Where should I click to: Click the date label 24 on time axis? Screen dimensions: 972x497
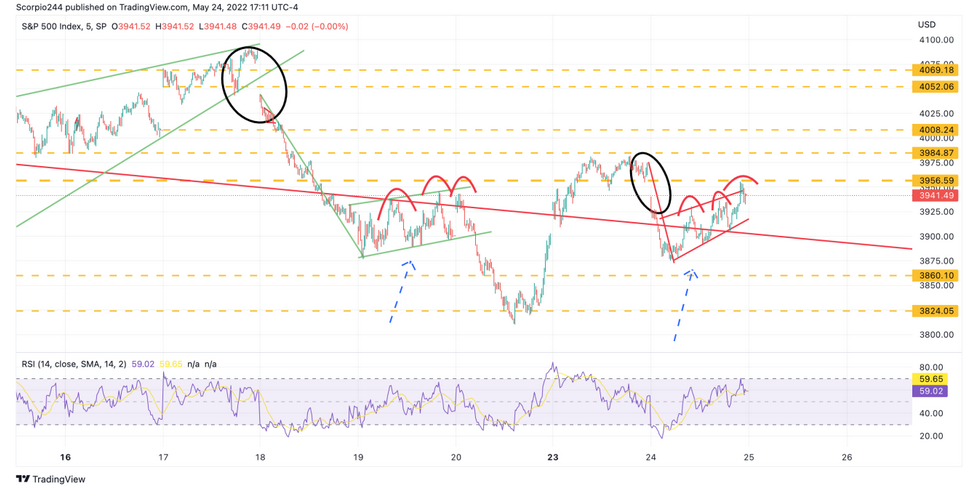[x=650, y=457]
